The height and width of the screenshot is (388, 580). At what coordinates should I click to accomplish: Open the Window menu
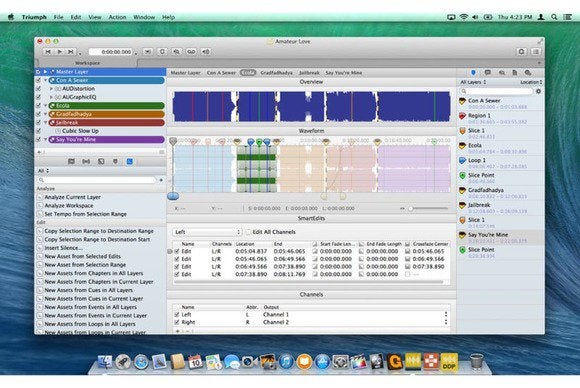click(144, 17)
